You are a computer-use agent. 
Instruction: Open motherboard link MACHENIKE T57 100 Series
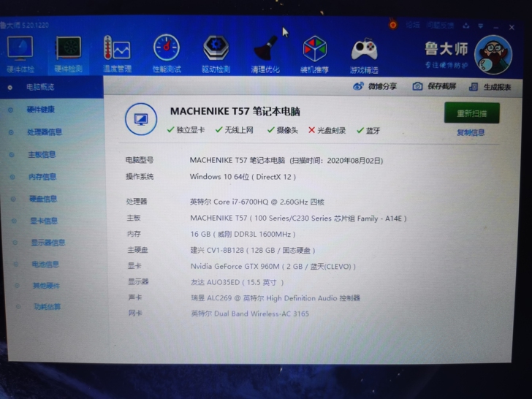298,218
